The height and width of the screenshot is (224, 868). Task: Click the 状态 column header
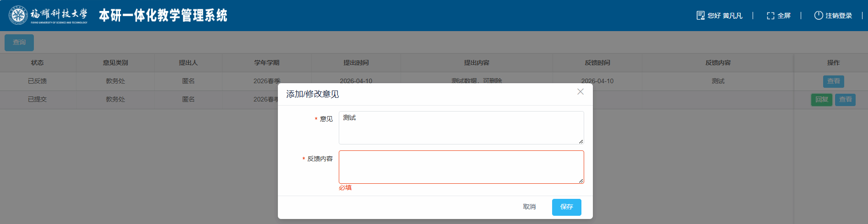[38, 63]
